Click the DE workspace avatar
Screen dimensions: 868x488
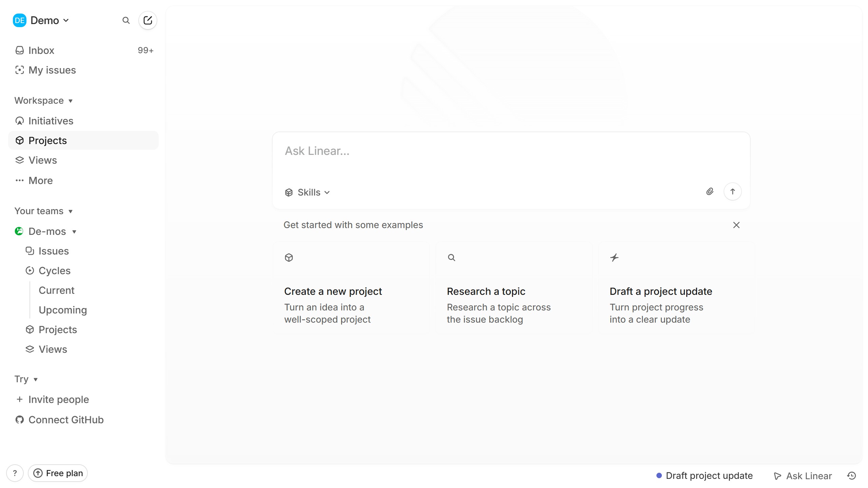19,20
